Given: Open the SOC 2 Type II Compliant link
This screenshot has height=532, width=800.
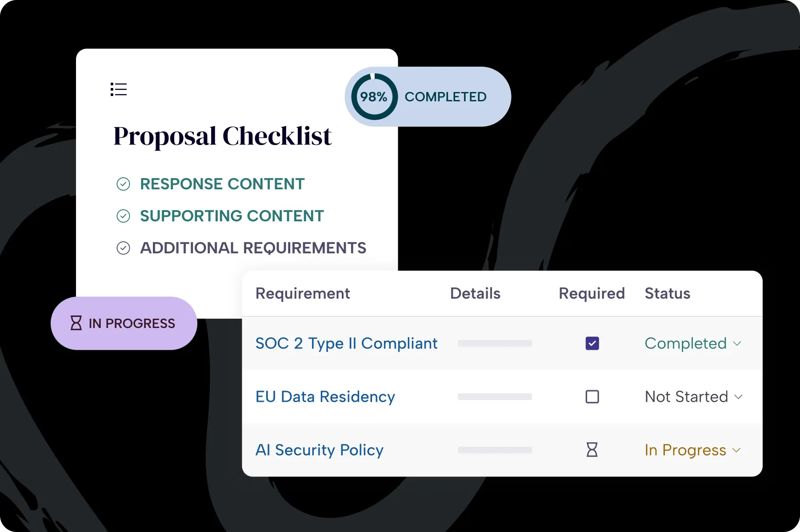Looking at the screenshot, I should click(346, 344).
